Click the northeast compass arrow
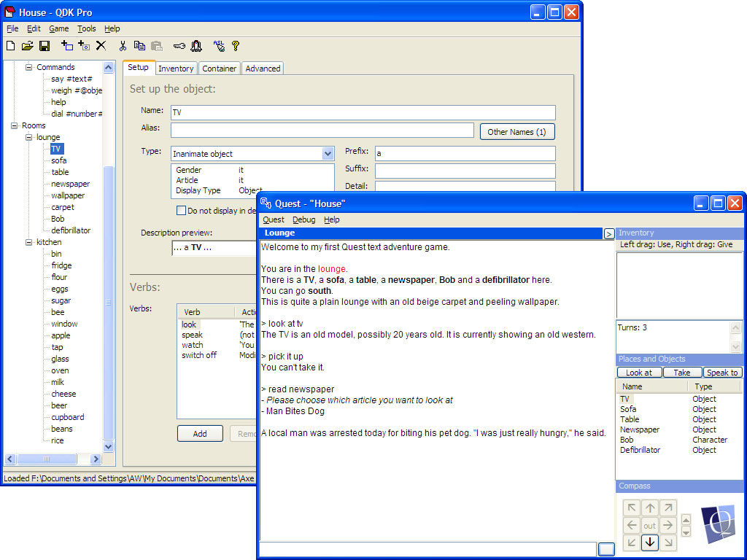The height and width of the screenshot is (560, 747). click(x=668, y=507)
